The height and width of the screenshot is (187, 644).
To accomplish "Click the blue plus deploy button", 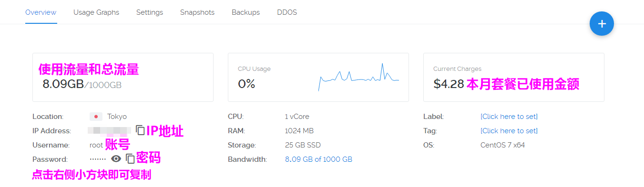I will click(602, 23).
